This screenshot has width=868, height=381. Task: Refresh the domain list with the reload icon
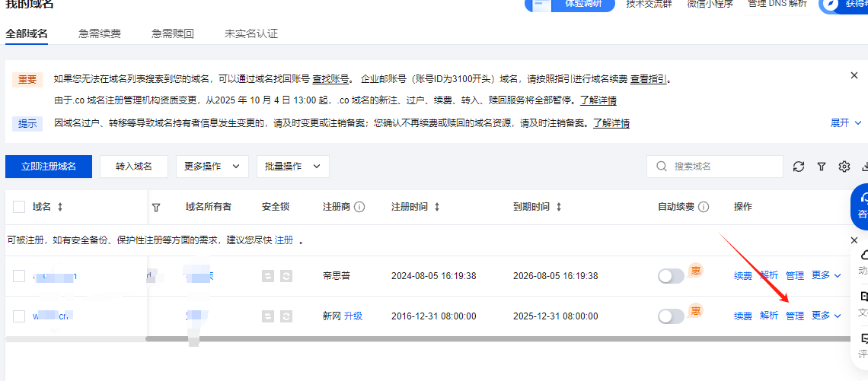(798, 167)
